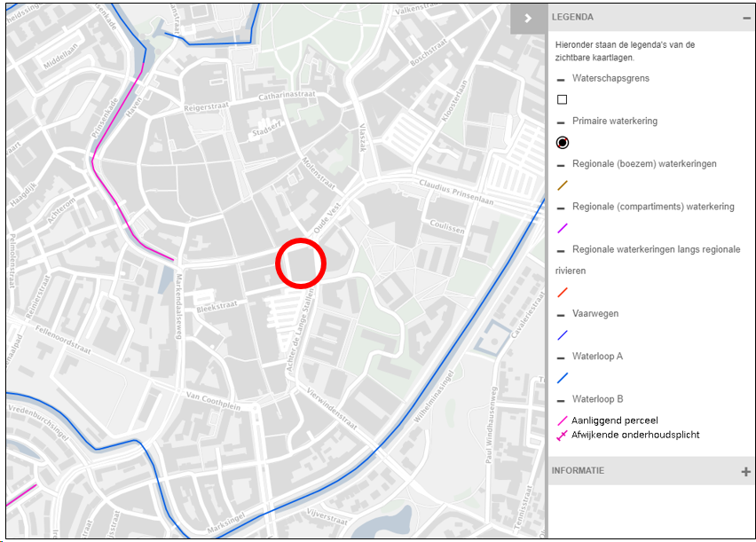
Task: Click the Regionale (boezem) waterkeringen legend entry
Action: pyautogui.click(x=644, y=163)
